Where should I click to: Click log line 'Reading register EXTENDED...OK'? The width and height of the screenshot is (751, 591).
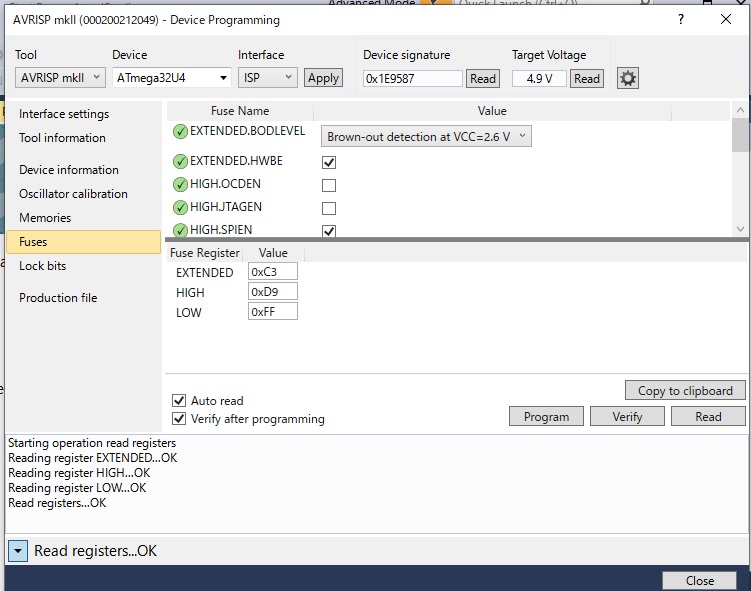(93, 458)
